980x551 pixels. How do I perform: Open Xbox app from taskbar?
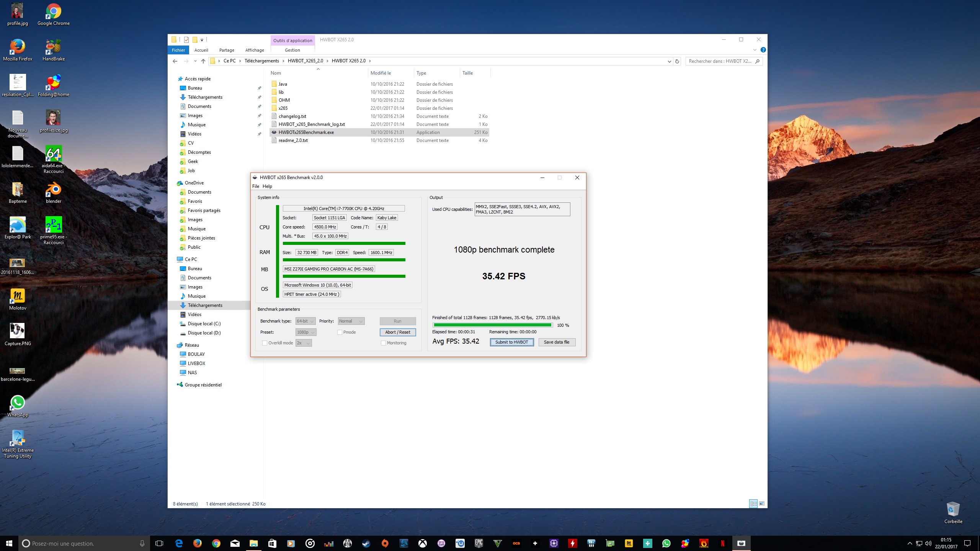tap(423, 543)
